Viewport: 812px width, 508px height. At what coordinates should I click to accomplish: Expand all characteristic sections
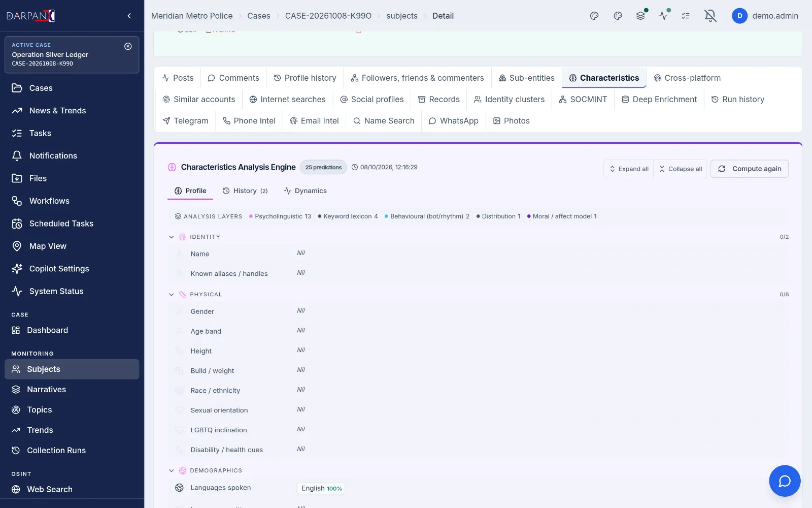click(x=629, y=169)
